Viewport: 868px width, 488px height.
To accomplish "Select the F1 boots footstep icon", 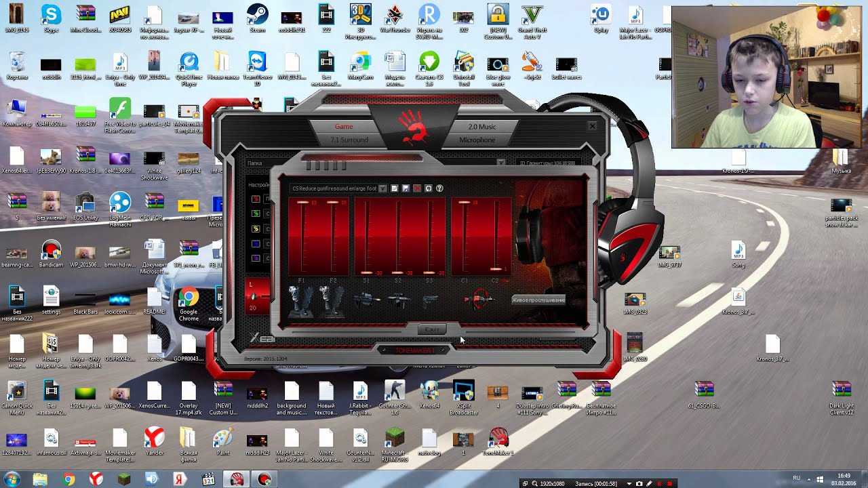I will [x=302, y=301].
